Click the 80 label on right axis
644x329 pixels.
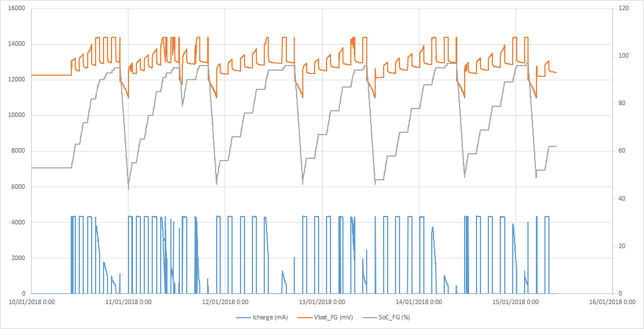click(x=621, y=103)
